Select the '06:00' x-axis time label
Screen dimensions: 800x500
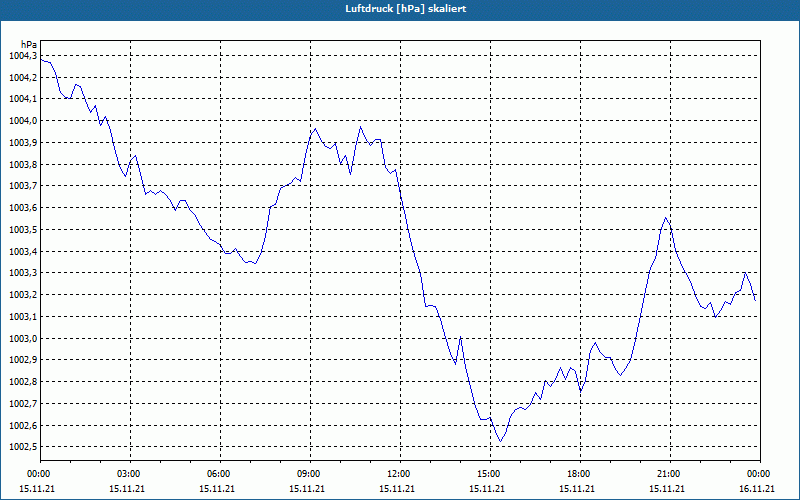coord(218,474)
